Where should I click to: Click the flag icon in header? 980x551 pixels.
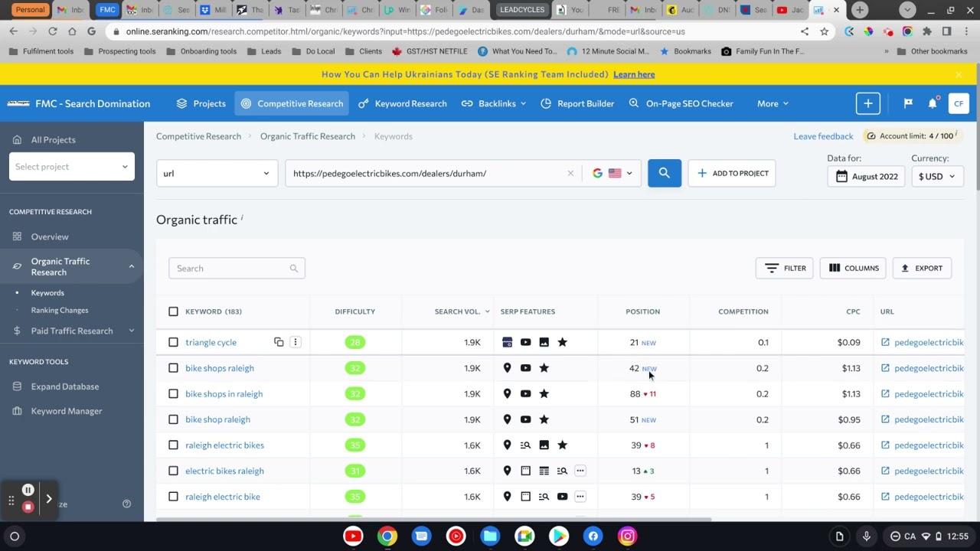(908, 103)
